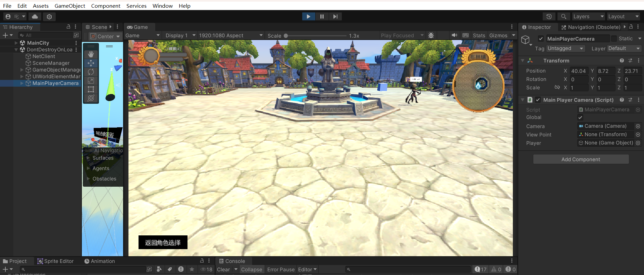Click the Step frame button
The image size is (644, 275).
(335, 16)
